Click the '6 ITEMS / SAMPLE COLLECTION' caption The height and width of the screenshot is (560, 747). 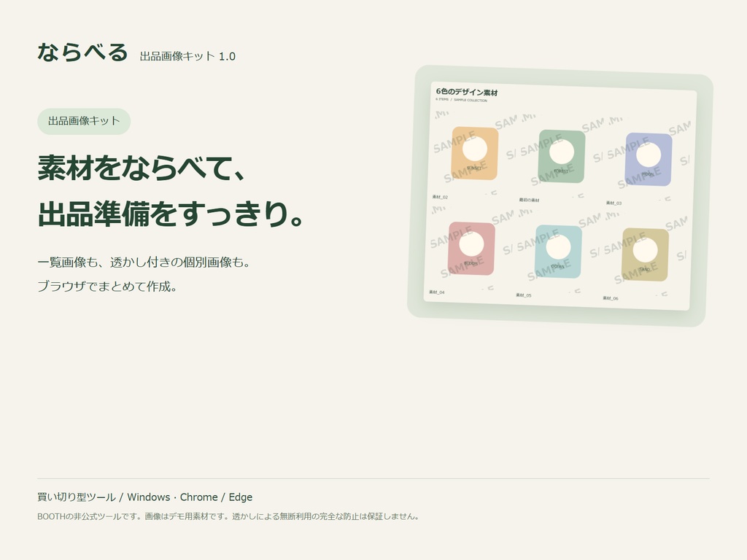coord(461,99)
